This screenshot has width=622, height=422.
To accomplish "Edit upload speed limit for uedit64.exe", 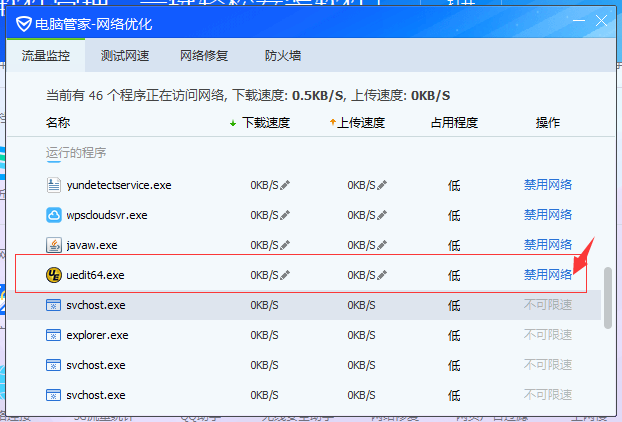I will (382, 275).
